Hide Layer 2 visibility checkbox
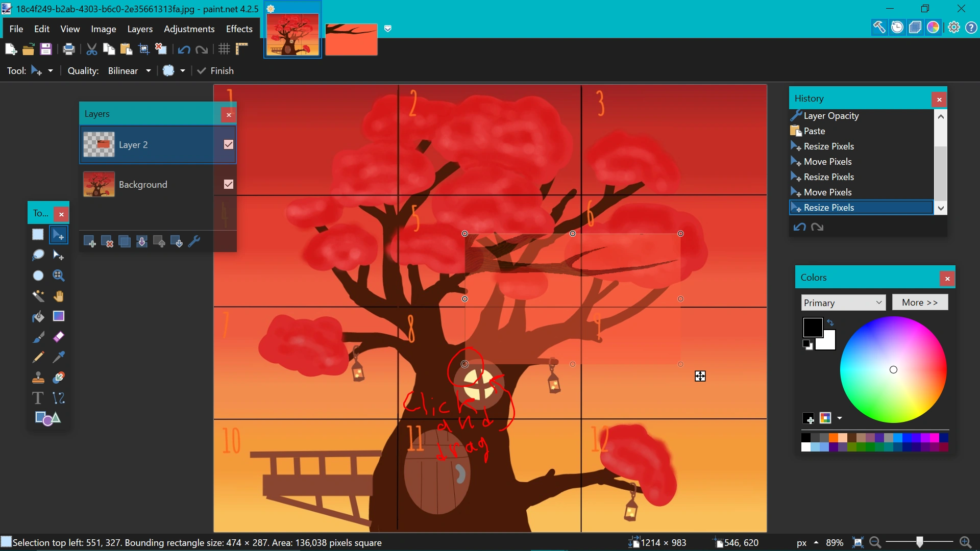Image resolution: width=980 pixels, height=551 pixels. pyautogui.click(x=229, y=145)
